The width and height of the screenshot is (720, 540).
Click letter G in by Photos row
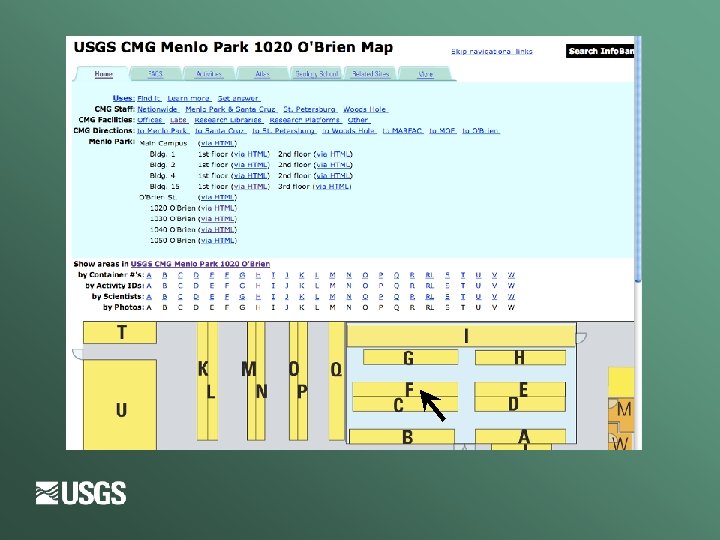(x=242, y=308)
